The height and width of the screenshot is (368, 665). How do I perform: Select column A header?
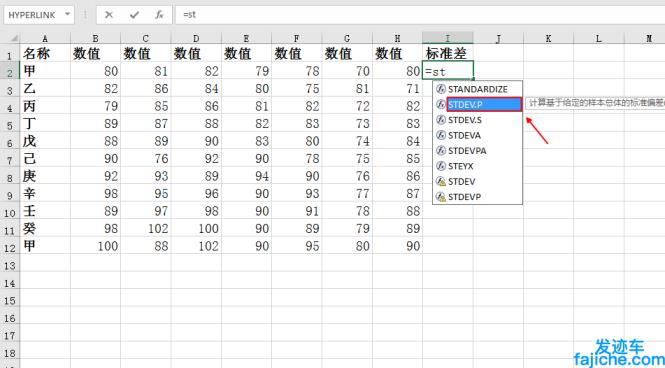click(45, 39)
